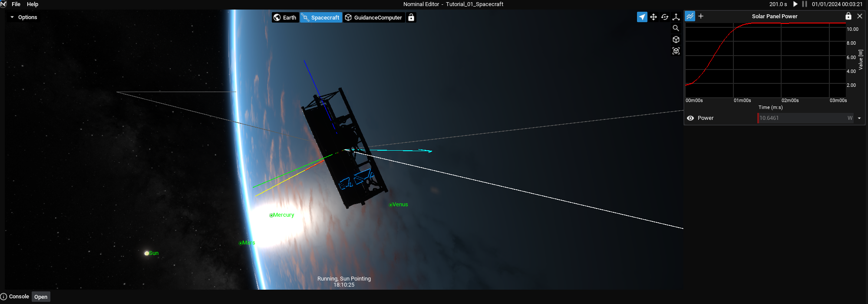Focus the camera on Earth
868x304 pixels.
coord(285,17)
